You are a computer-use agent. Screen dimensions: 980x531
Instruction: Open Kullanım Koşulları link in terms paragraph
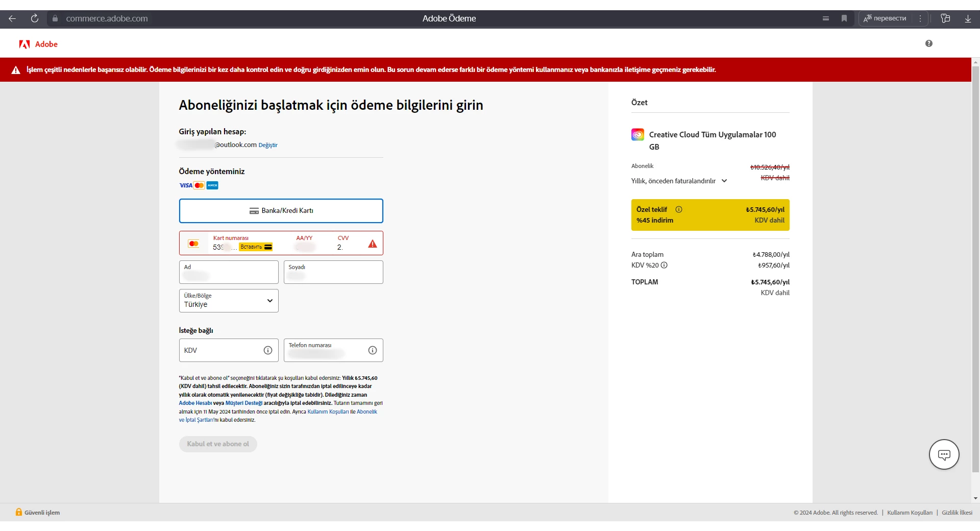click(328, 412)
